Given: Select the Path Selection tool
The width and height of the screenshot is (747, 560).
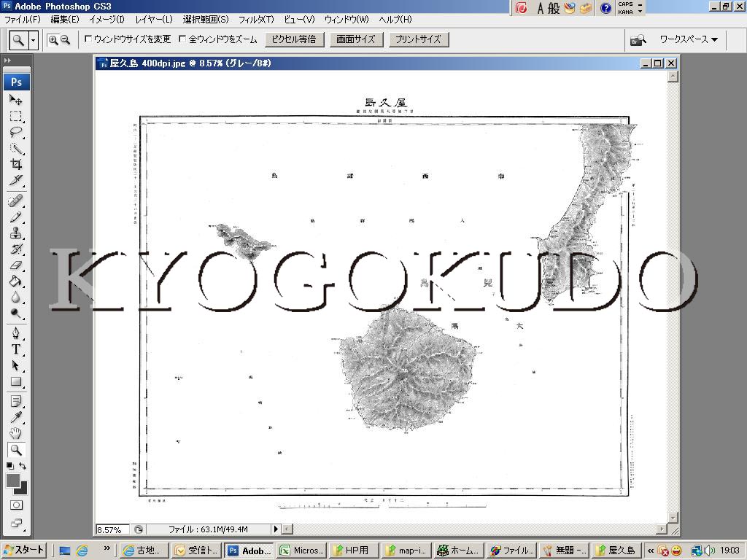Looking at the screenshot, I should point(16,365).
